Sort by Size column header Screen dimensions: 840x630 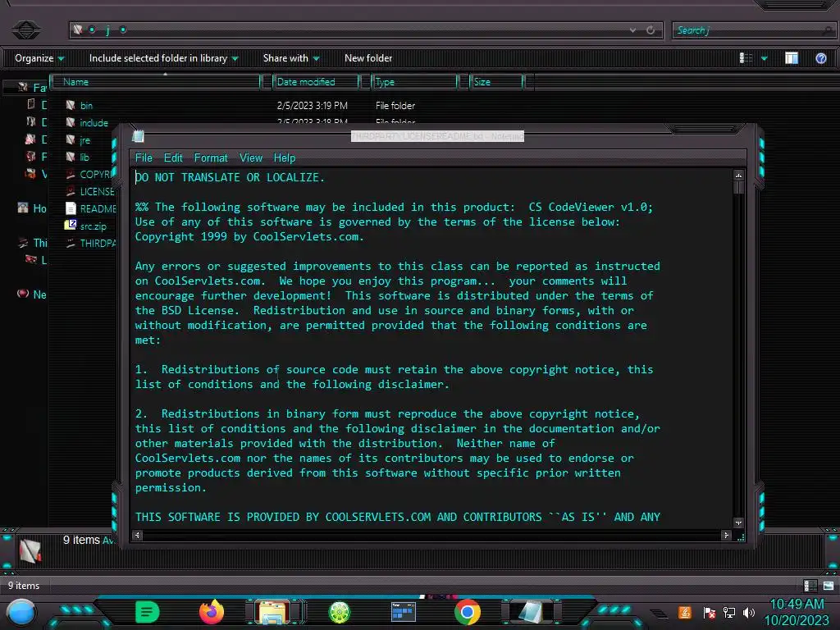[496, 82]
